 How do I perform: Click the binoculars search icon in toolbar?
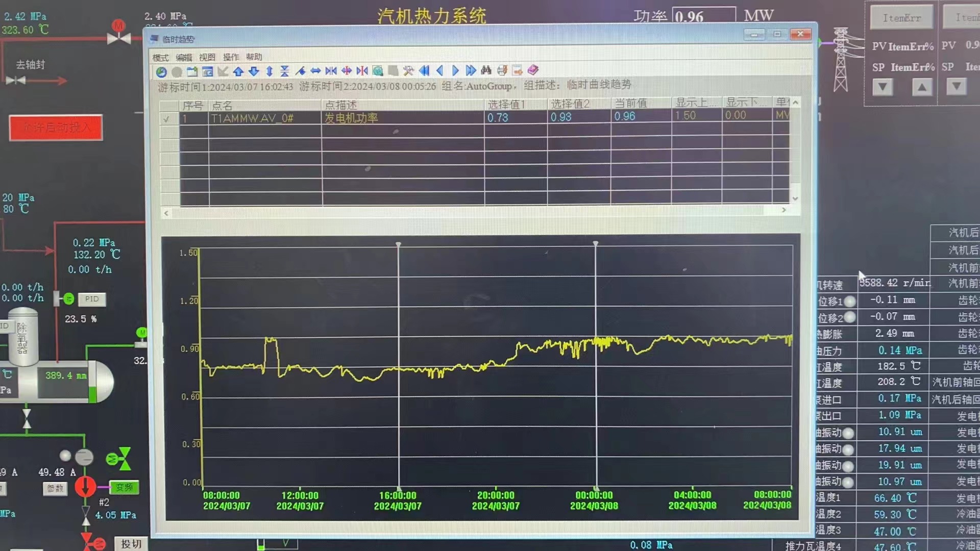point(486,70)
